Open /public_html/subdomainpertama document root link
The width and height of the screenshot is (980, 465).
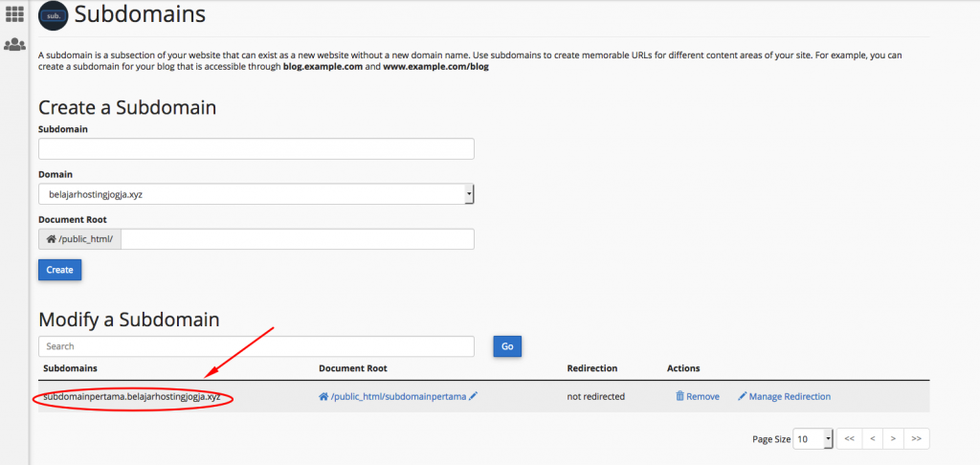398,396
